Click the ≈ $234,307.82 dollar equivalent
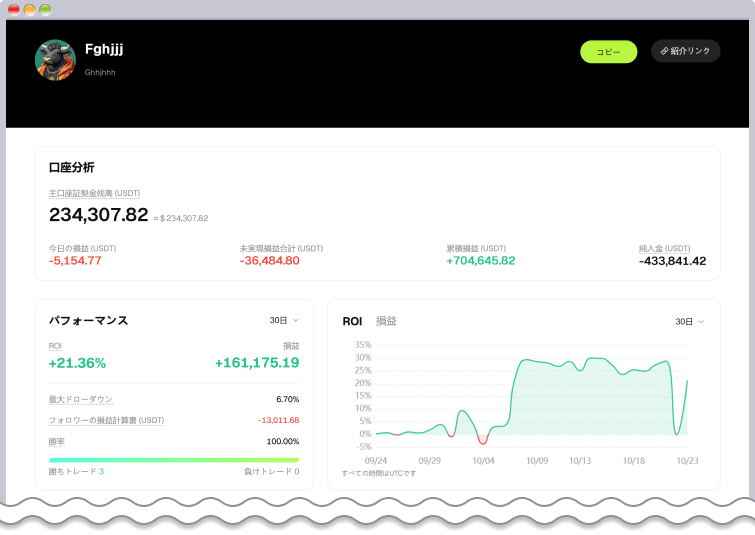The width and height of the screenshot is (755, 535). [181, 218]
